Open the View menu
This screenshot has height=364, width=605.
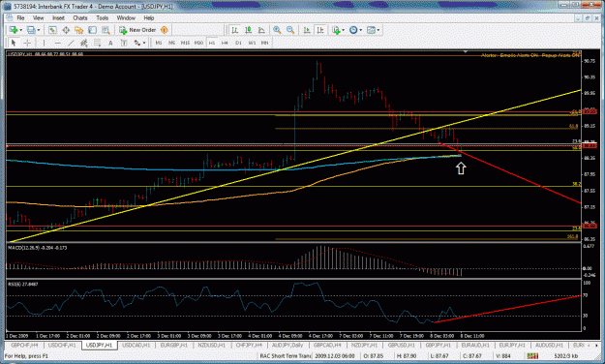coord(38,17)
